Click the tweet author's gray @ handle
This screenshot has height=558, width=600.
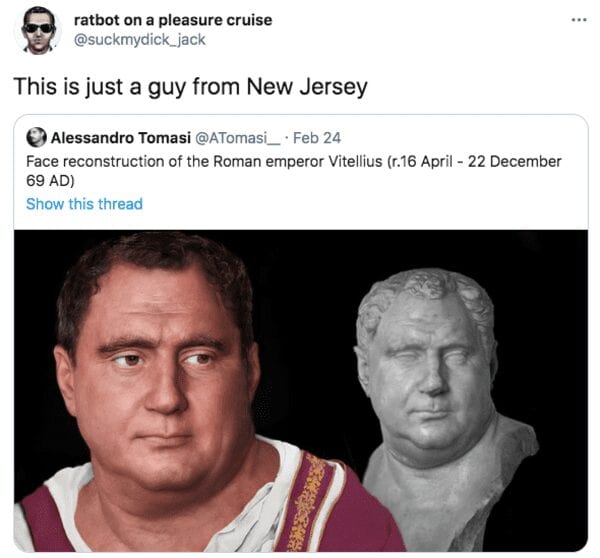pyautogui.click(x=139, y=40)
